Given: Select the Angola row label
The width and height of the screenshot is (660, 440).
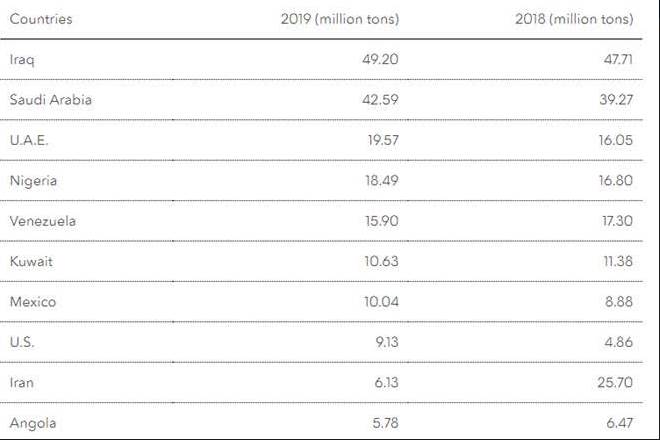Looking at the screenshot, I should tap(32, 423).
